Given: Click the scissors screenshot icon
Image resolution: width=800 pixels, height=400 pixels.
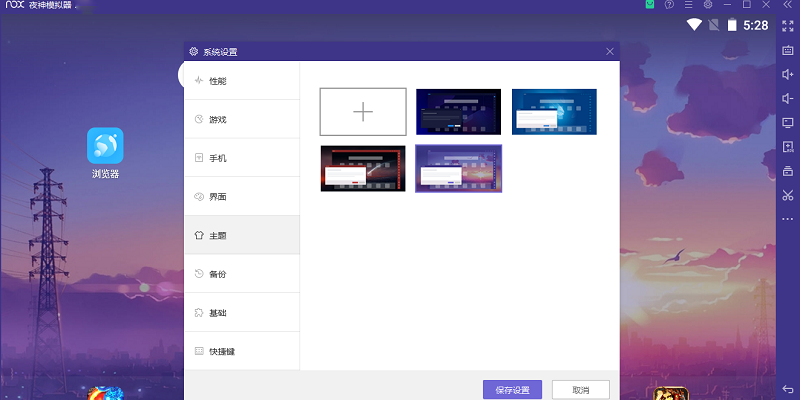Looking at the screenshot, I should 787,194.
